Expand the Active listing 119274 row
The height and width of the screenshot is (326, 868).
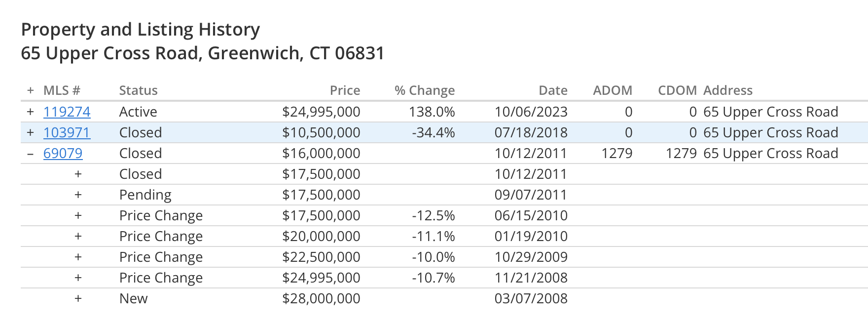(x=31, y=112)
